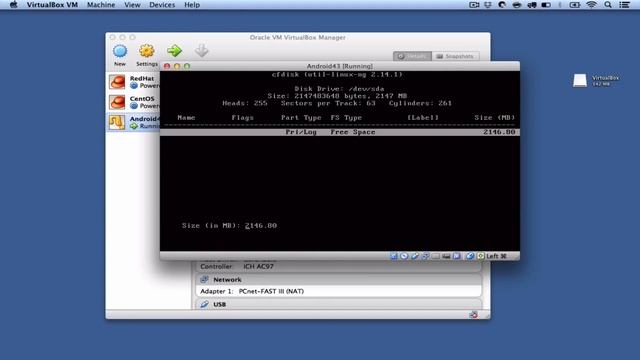Open the Apple menu
The width and height of the screenshot is (640, 360).
(x=13, y=5)
